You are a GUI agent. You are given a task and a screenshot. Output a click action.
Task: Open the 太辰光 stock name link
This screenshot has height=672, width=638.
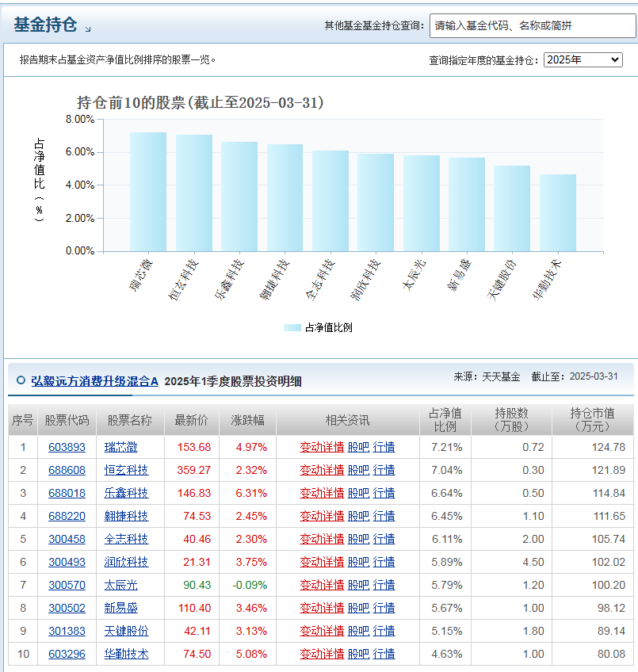coord(121,585)
